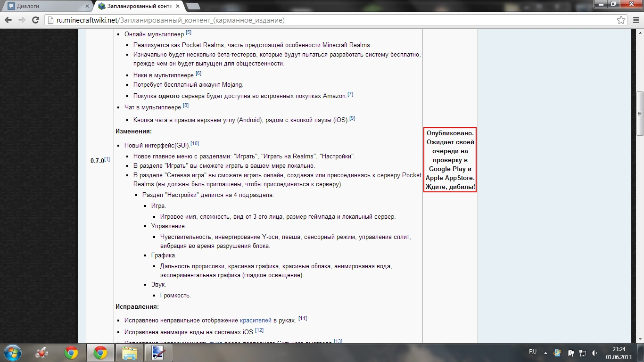Click the Исправления: heading text
The image size is (644, 362).
coord(137,307)
